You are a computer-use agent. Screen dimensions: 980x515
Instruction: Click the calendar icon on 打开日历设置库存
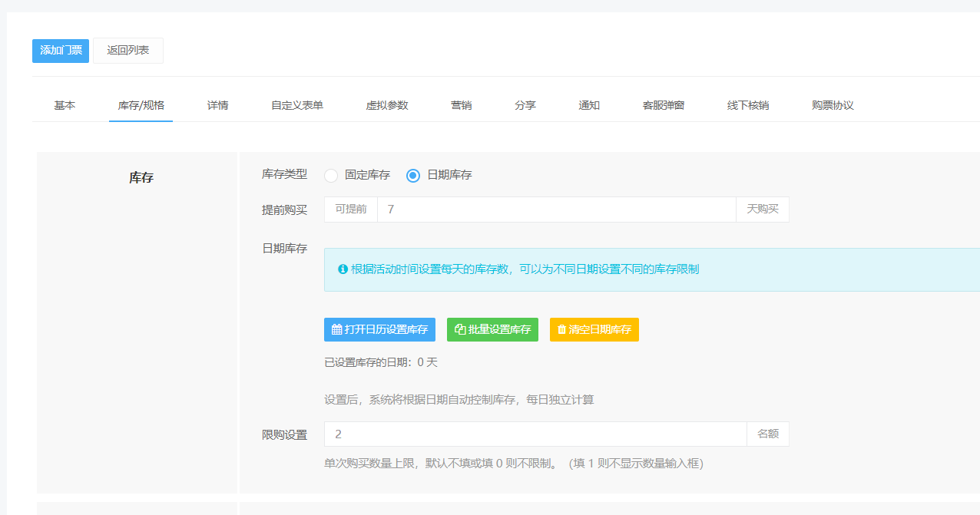pos(336,330)
